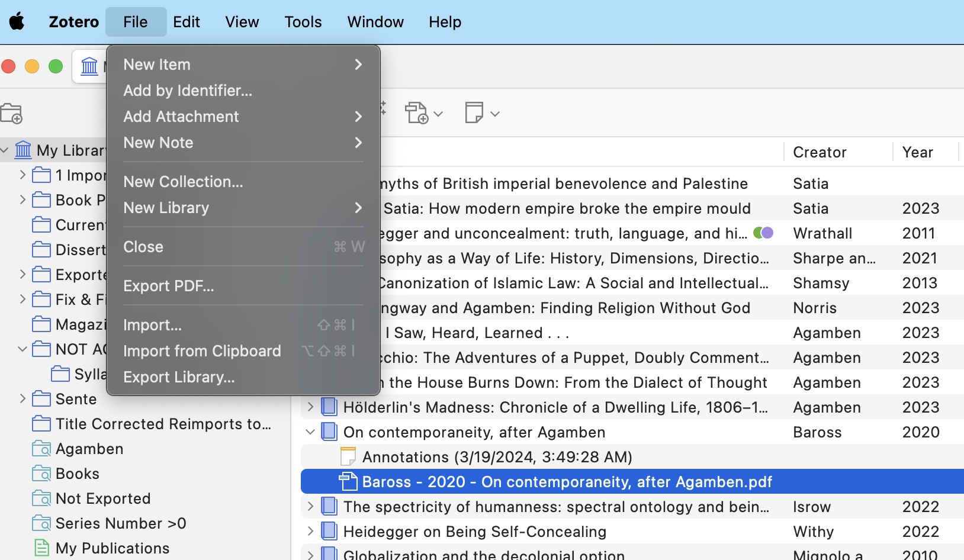This screenshot has height=560, width=964.
Task: Expand the New Note submenu
Action: pyautogui.click(x=243, y=143)
